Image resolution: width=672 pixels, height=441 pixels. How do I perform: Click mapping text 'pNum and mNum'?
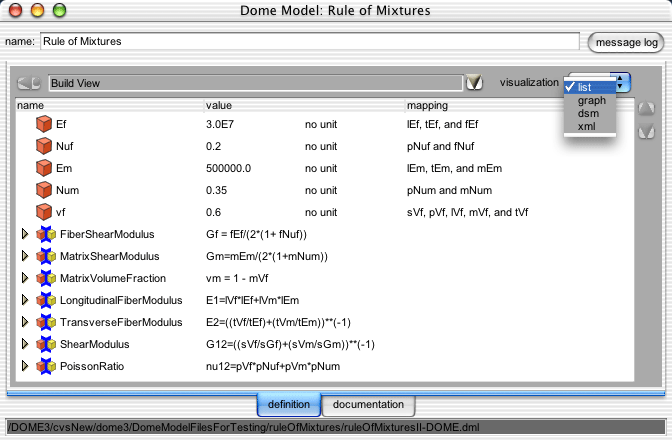[449, 190]
